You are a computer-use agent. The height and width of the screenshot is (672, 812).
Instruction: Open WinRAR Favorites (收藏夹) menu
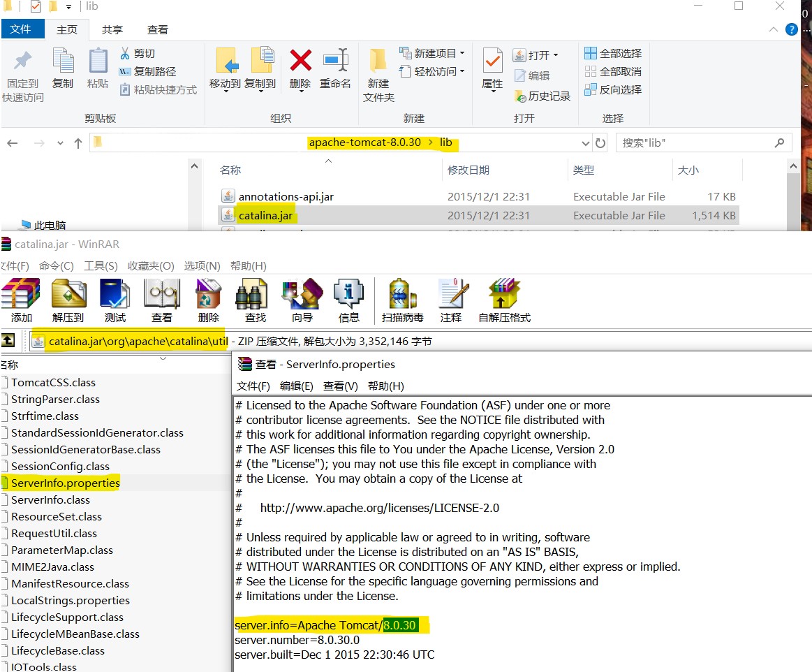pos(151,265)
